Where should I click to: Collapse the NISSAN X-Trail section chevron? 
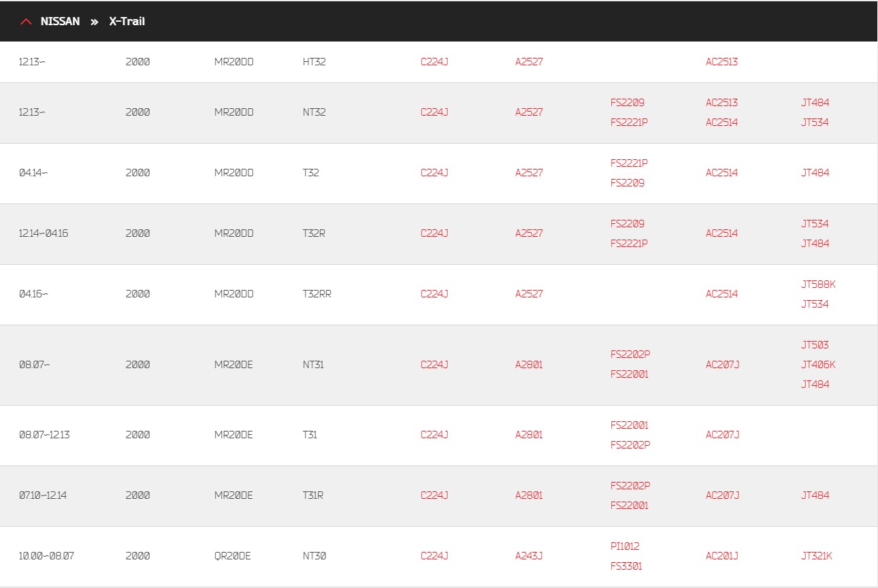26,22
